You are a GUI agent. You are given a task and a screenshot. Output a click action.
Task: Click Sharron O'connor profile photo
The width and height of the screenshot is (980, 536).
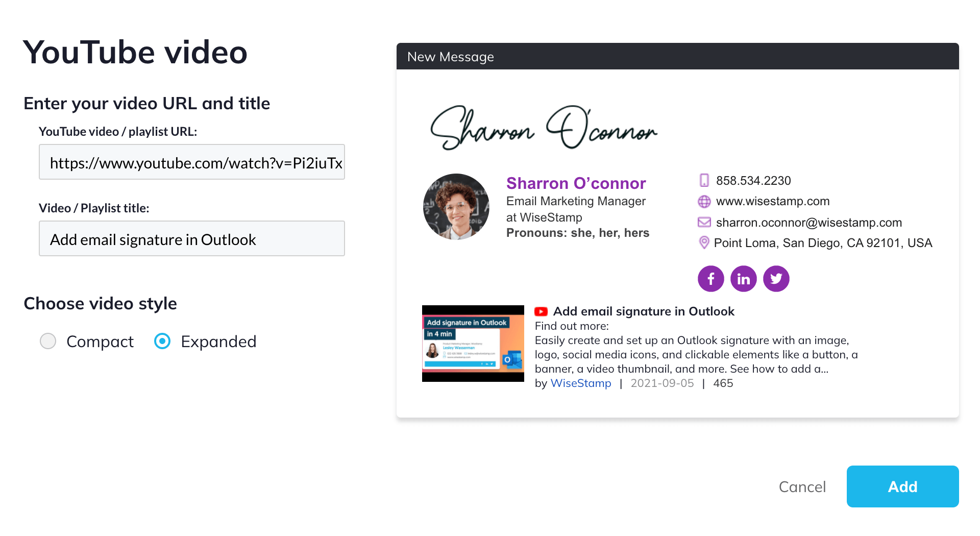coord(456,207)
